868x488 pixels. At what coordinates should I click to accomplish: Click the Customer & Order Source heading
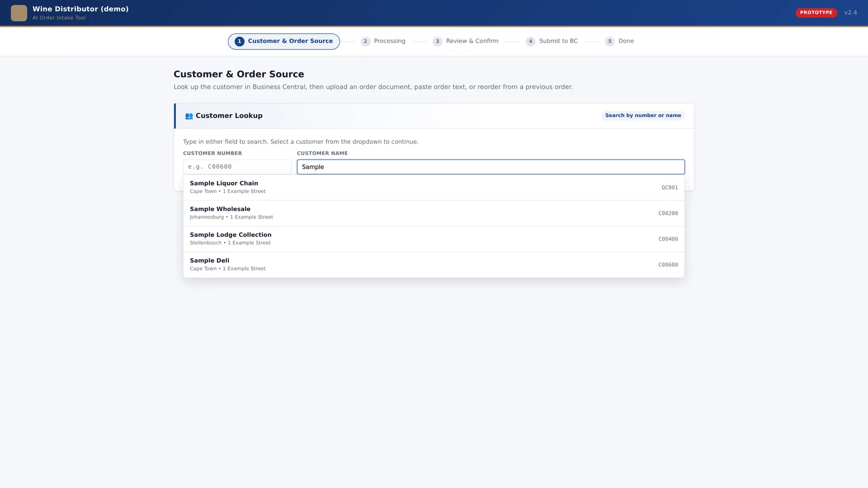point(239,74)
